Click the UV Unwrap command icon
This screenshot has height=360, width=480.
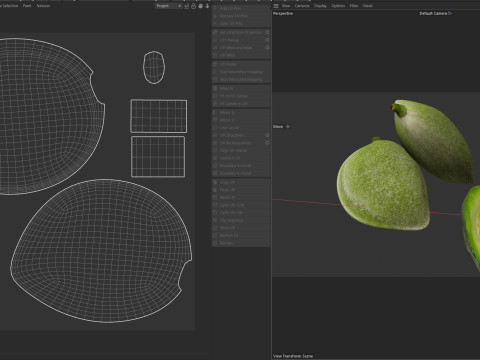(215, 40)
